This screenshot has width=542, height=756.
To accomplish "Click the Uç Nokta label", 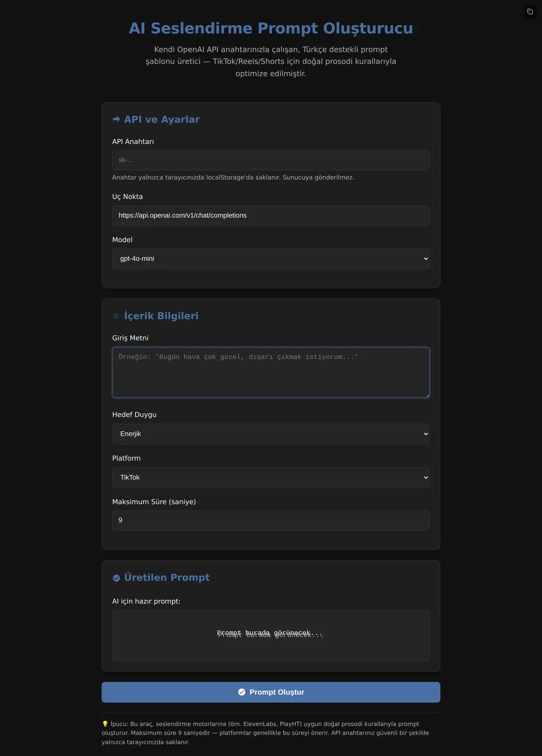I will pos(127,196).
